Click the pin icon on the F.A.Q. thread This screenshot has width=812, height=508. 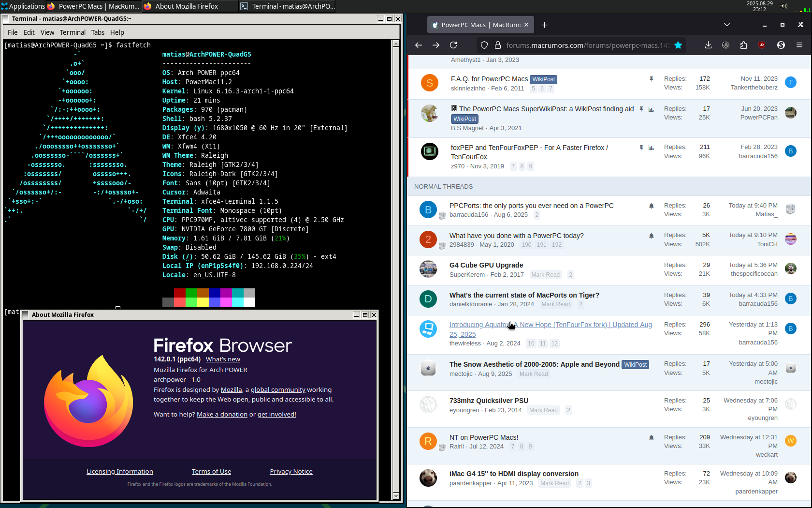652,79
